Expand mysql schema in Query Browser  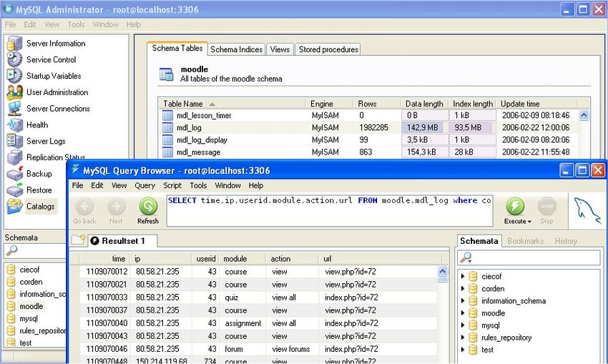(463, 325)
